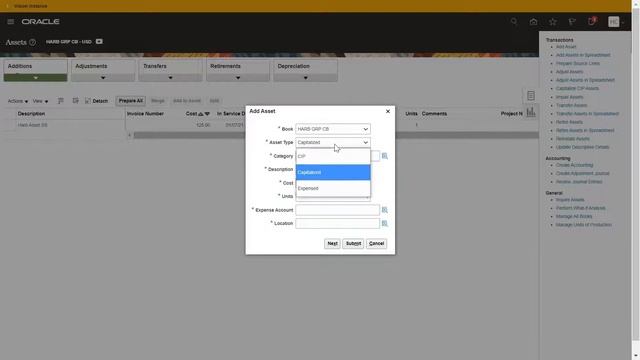The image size is (640, 360).
Task: Click the help icon beside Assets title
Action: click(32, 42)
